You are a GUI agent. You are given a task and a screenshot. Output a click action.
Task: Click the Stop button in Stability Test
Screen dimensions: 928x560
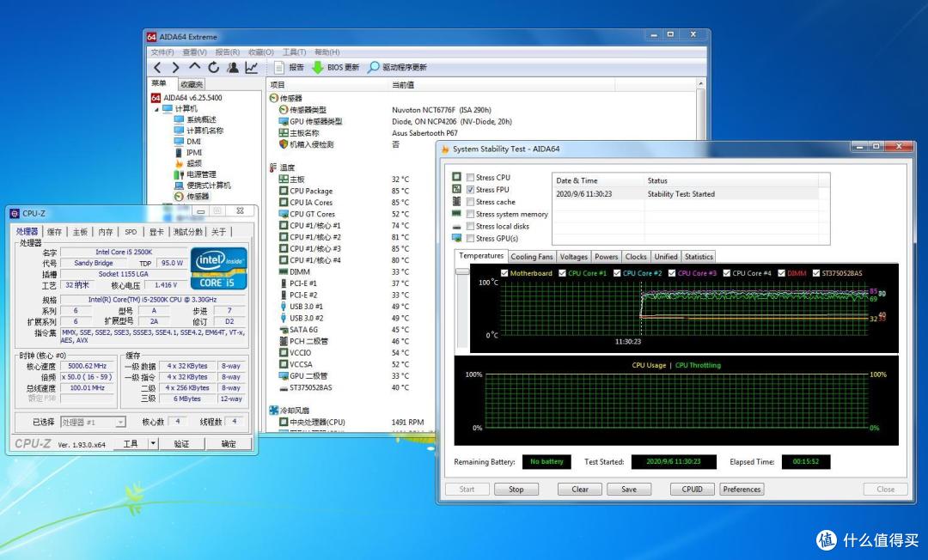tap(516, 489)
